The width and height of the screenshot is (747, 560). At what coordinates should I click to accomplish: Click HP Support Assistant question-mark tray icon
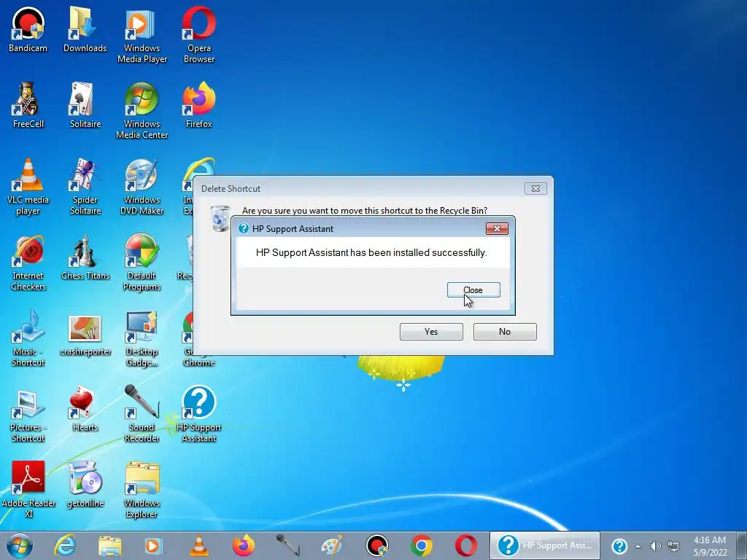(x=619, y=546)
